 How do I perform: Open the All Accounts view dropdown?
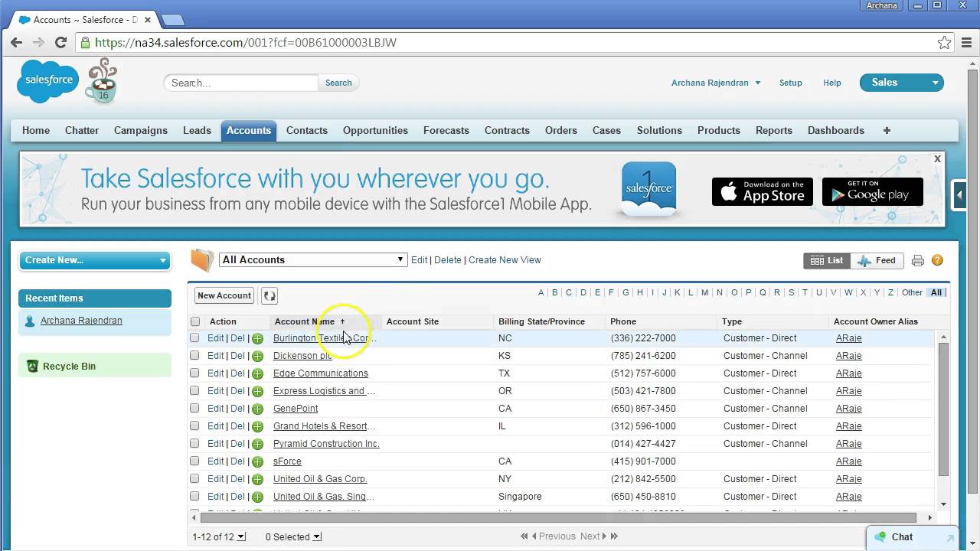(312, 260)
